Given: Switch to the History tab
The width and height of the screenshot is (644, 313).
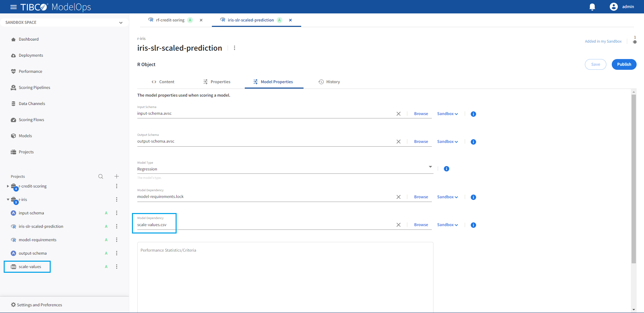Looking at the screenshot, I should [x=329, y=82].
